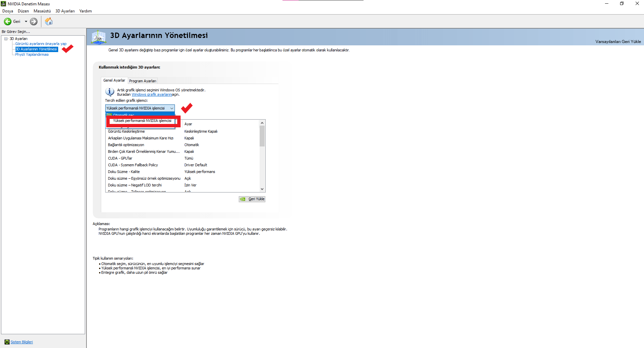Click Varsayılanları Geri Yükle
The width and height of the screenshot is (644, 348).
[618, 42]
